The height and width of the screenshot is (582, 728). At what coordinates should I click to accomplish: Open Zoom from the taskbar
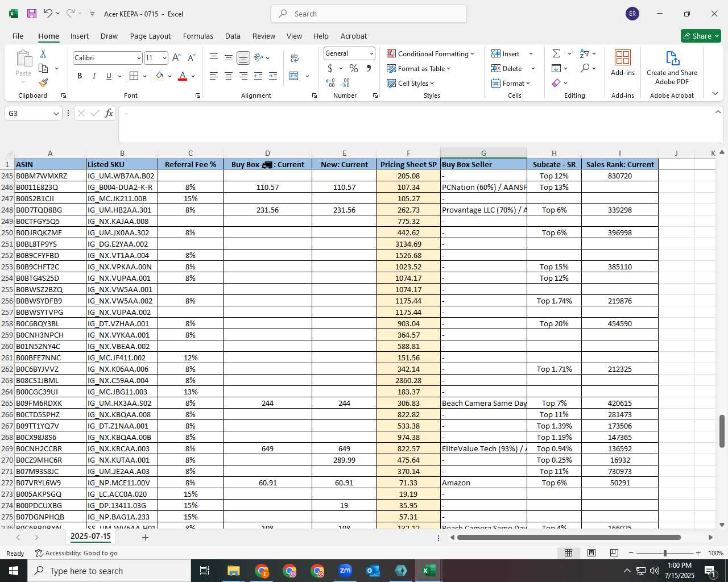click(x=345, y=571)
